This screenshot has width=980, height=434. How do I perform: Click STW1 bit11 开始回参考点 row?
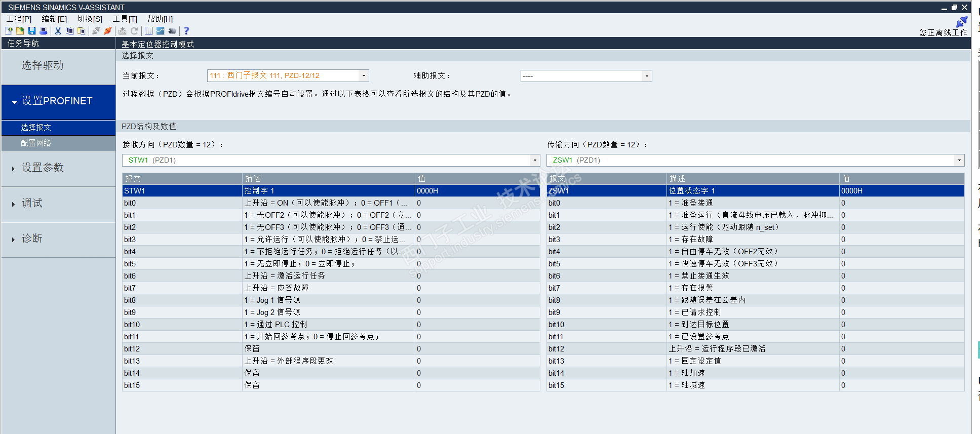click(331, 337)
